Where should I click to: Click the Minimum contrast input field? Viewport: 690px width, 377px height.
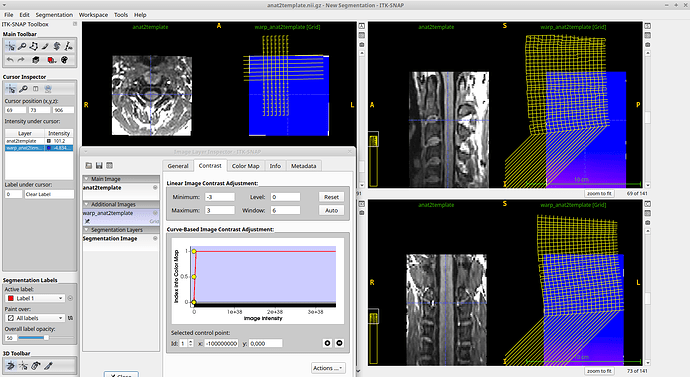click(220, 197)
